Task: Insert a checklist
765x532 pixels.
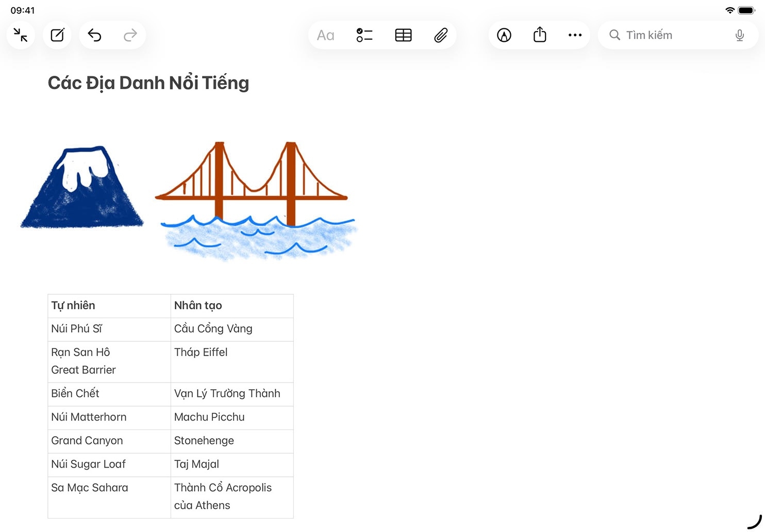Action: click(x=364, y=35)
